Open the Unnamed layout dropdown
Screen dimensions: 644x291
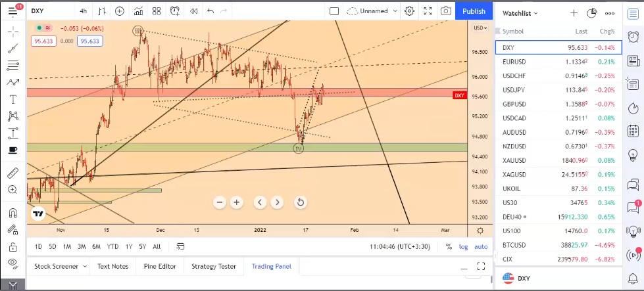coord(373,11)
